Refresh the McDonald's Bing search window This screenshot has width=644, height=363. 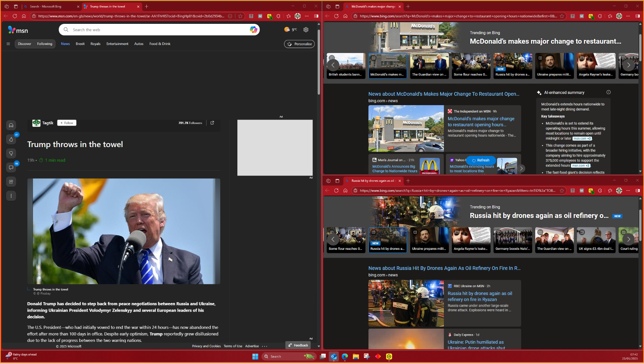(x=336, y=16)
